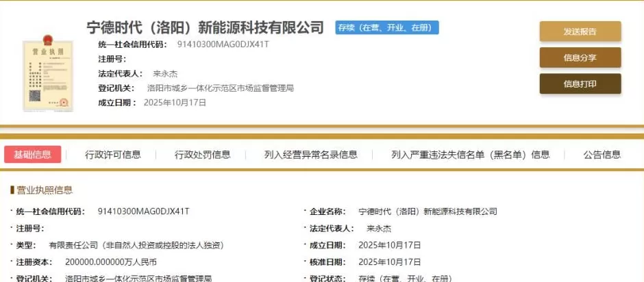
Task: Switch to the 公告信息 tab
Action: coord(602,155)
